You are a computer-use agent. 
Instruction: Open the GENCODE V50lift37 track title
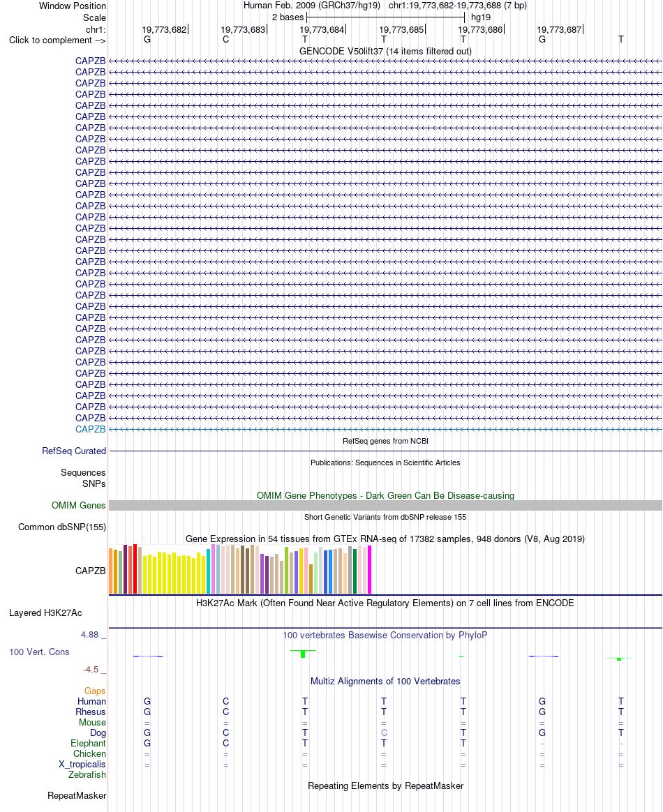pyautogui.click(x=385, y=51)
